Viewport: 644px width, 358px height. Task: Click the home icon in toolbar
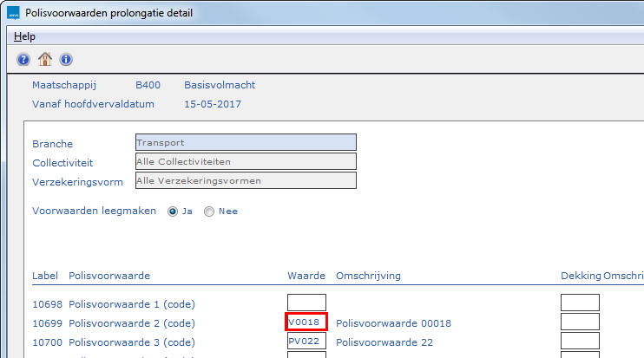point(44,59)
